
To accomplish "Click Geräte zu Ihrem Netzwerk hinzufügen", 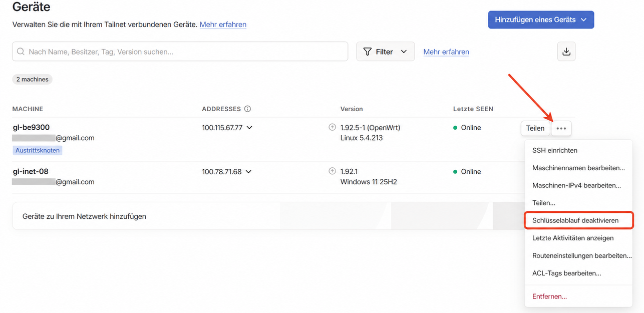I will pos(84,216).
